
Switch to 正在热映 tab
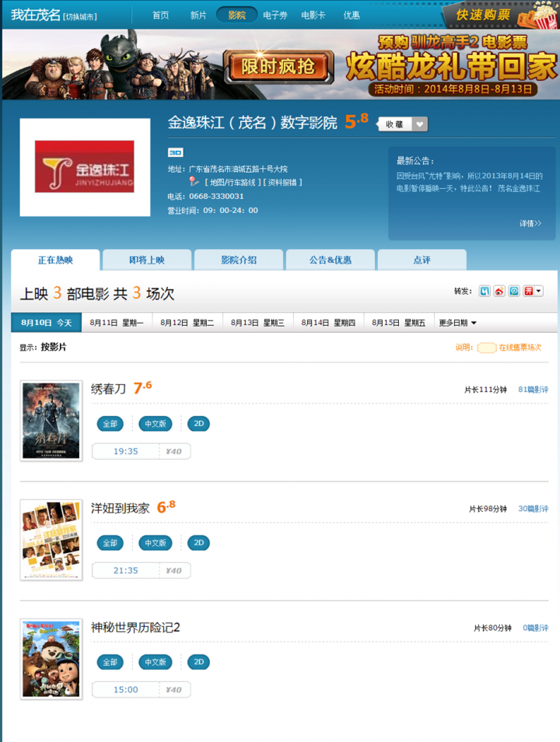pyautogui.click(x=55, y=260)
